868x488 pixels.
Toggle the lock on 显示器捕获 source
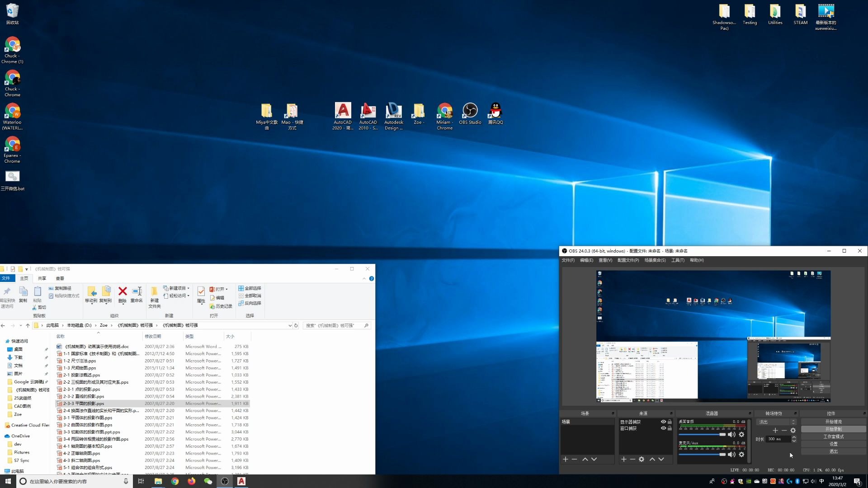(670, 422)
